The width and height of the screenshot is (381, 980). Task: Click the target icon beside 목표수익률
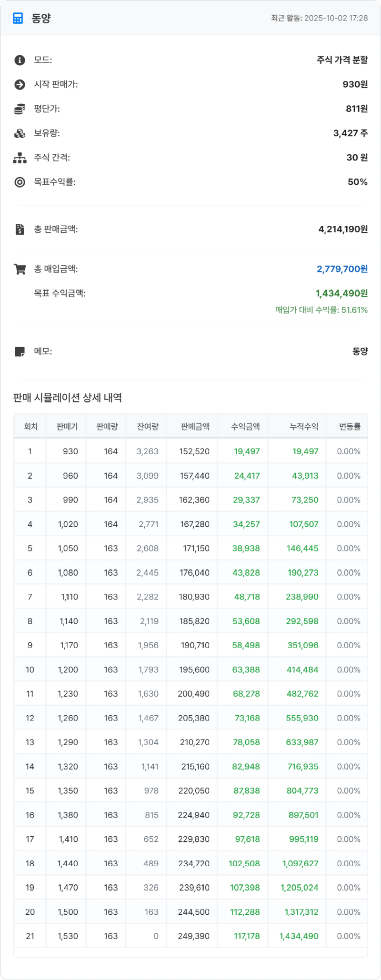pyautogui.click(x=19, y=182)
